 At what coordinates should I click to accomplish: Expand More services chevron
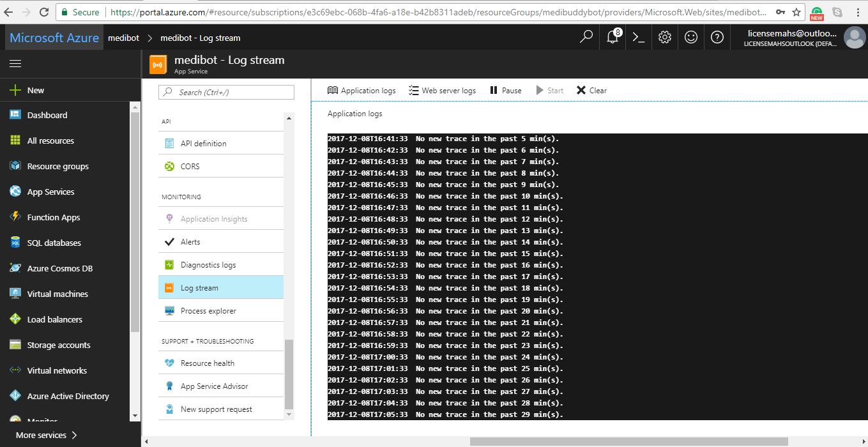point(75,435)
